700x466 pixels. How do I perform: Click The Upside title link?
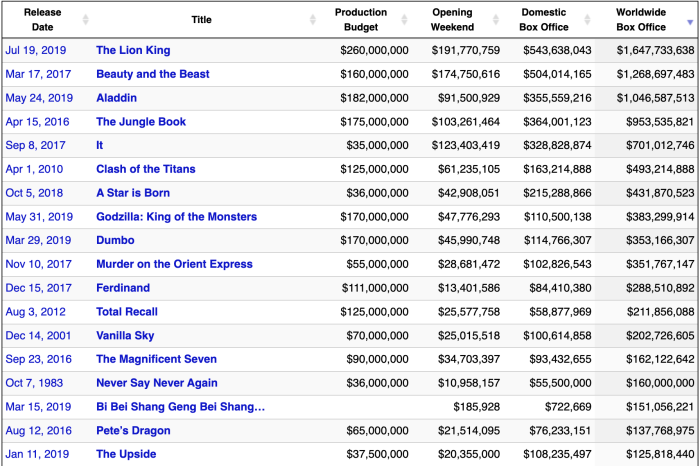[x=126, y=454]
